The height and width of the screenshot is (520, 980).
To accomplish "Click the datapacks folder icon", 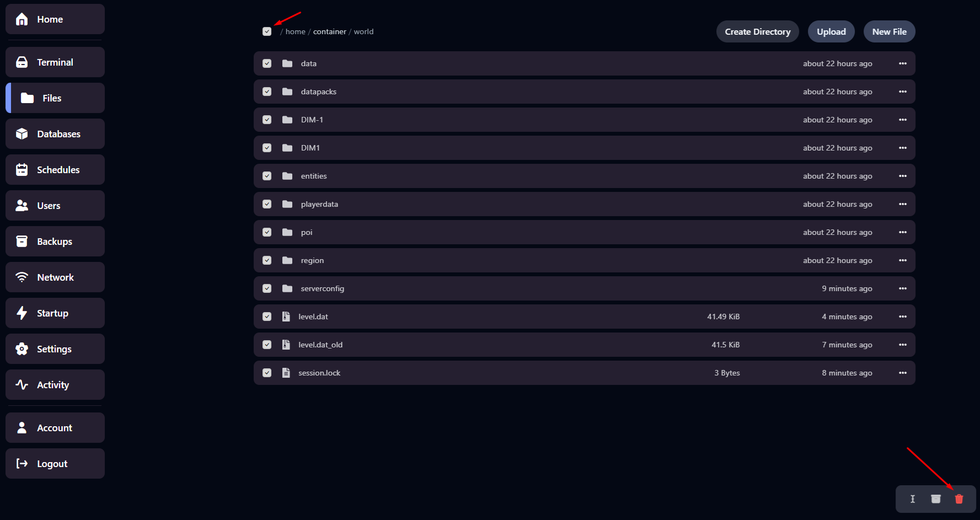I will point(287,92).
